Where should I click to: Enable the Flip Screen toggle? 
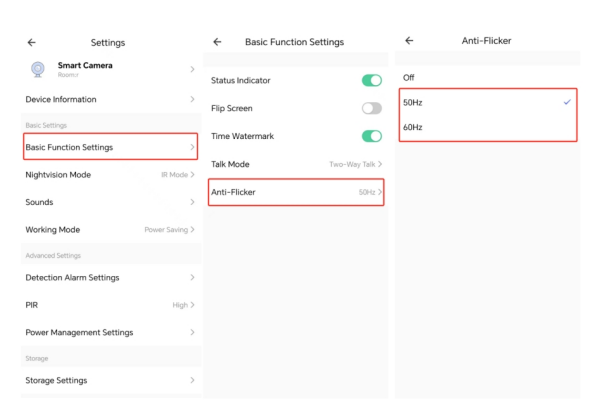372,108
